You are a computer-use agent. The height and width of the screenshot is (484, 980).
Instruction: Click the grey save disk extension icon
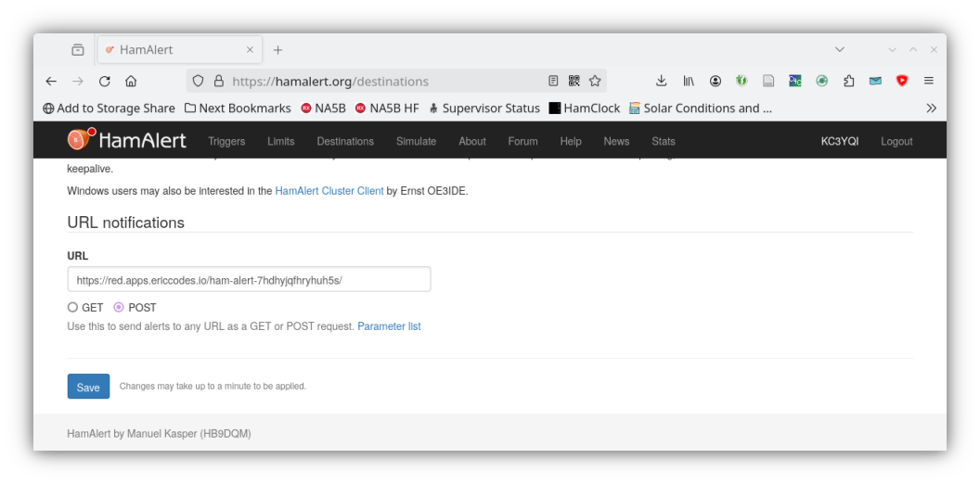point(768,81)
